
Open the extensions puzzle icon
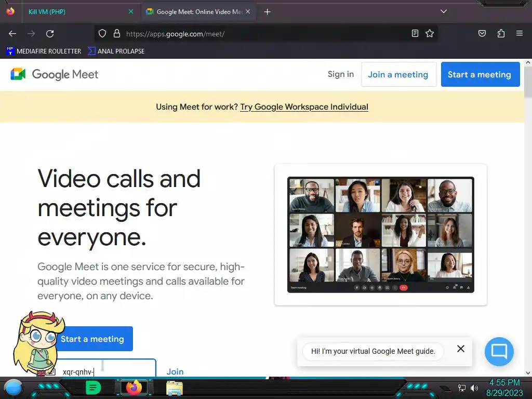click(501, 34)
